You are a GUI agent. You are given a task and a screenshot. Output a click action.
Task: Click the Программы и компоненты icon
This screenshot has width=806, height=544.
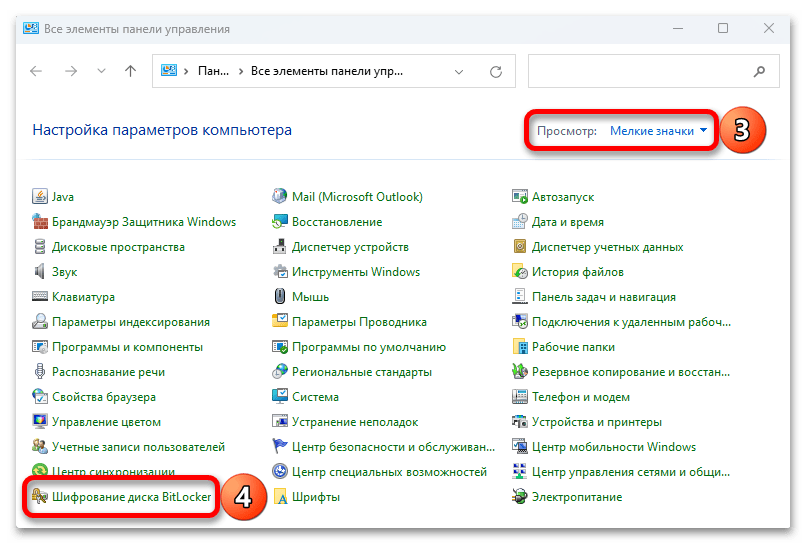pos(40,347)
